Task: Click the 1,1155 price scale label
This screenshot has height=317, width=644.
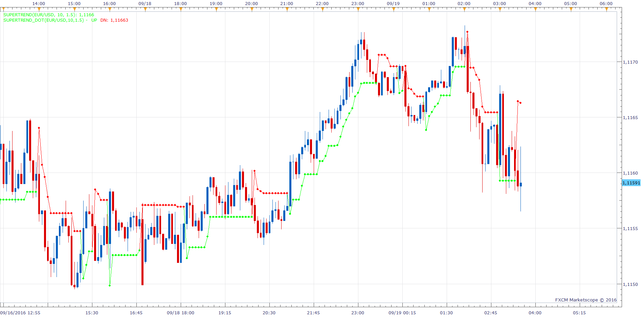Action: (x=630, y=229)
